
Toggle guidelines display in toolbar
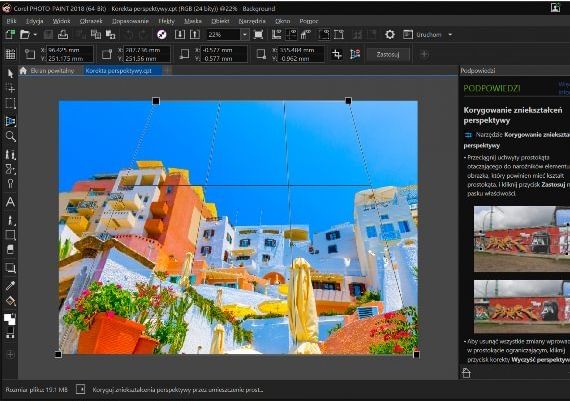(291, 35)
